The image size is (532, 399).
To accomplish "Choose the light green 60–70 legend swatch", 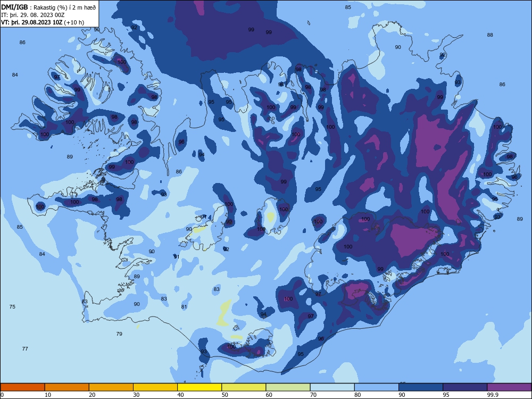I will point(288,387).
